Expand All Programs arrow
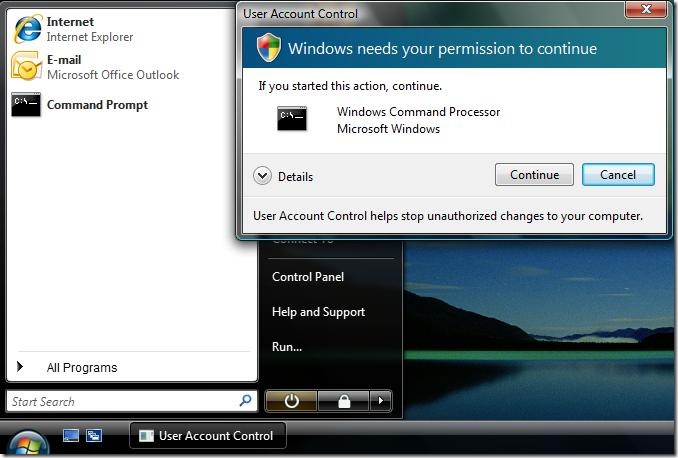This screenshot has height=458, width=678. coord(20,367)
